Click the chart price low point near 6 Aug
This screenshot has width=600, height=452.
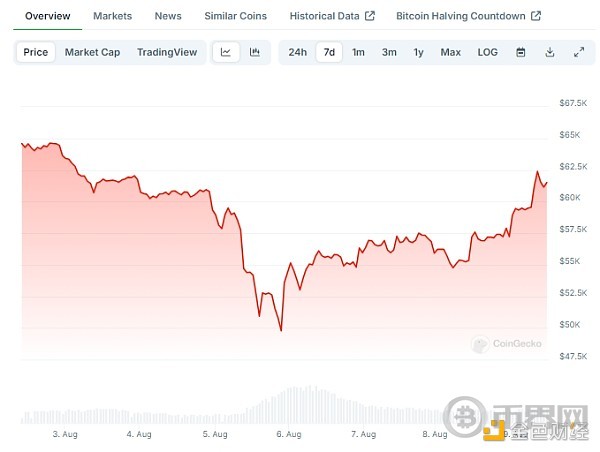coord(281,330)
